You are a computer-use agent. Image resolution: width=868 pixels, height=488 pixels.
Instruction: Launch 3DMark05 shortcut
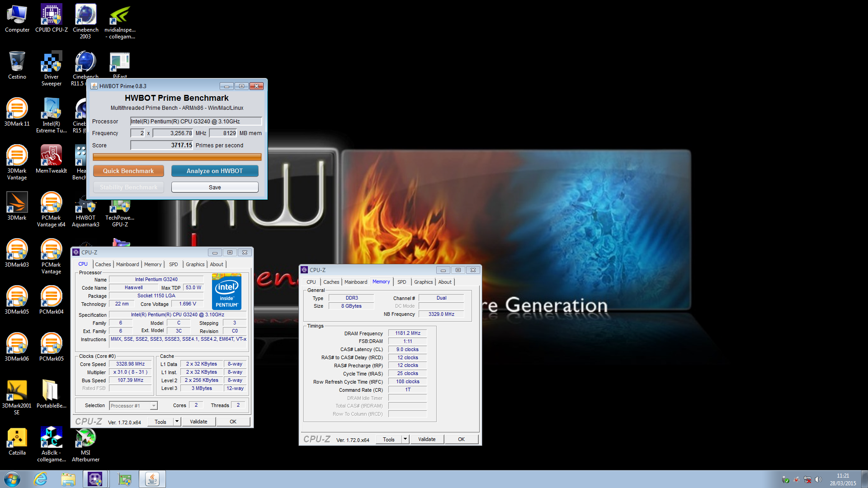(17, 300)
